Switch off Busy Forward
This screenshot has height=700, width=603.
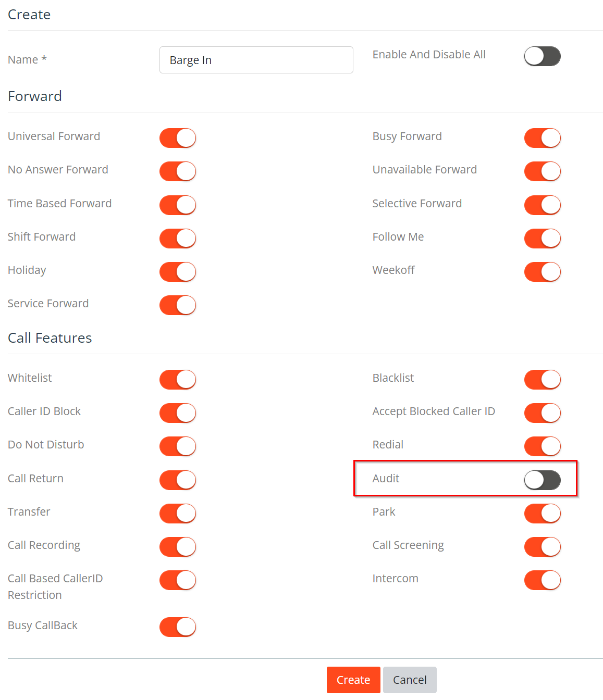(542, 138)
